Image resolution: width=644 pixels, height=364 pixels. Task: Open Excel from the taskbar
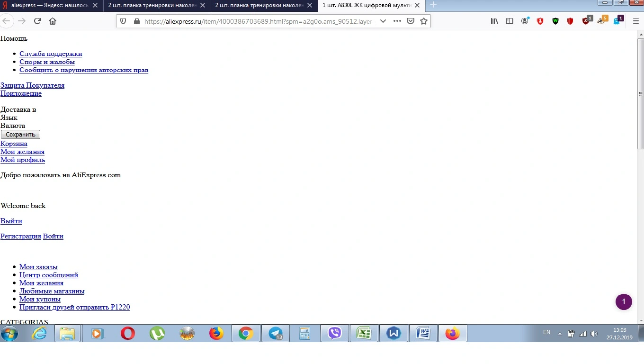[364, 334]
